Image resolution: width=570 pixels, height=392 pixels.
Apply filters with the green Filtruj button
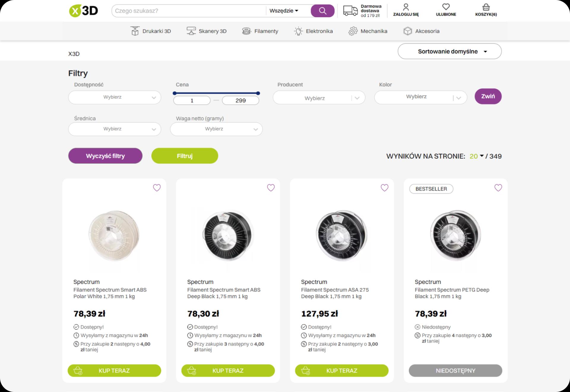click(185, 156)
